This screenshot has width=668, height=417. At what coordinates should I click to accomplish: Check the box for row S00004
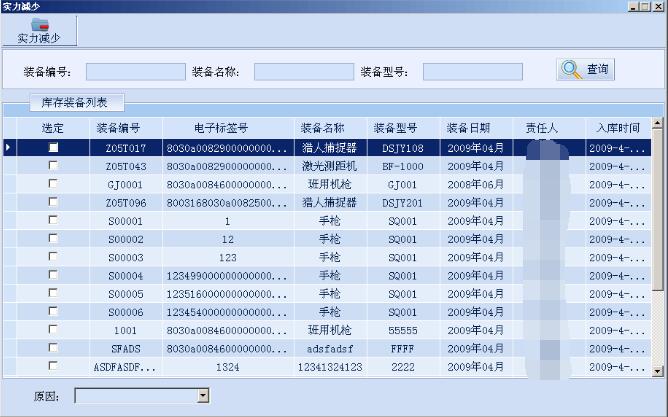point(53,275)
